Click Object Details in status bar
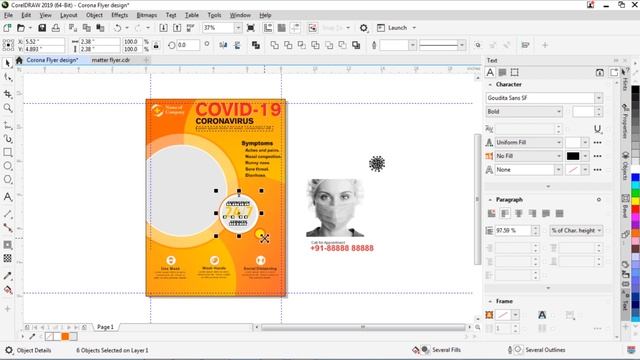This screenshot has height=360, width=640. click(x=34, y=350)
